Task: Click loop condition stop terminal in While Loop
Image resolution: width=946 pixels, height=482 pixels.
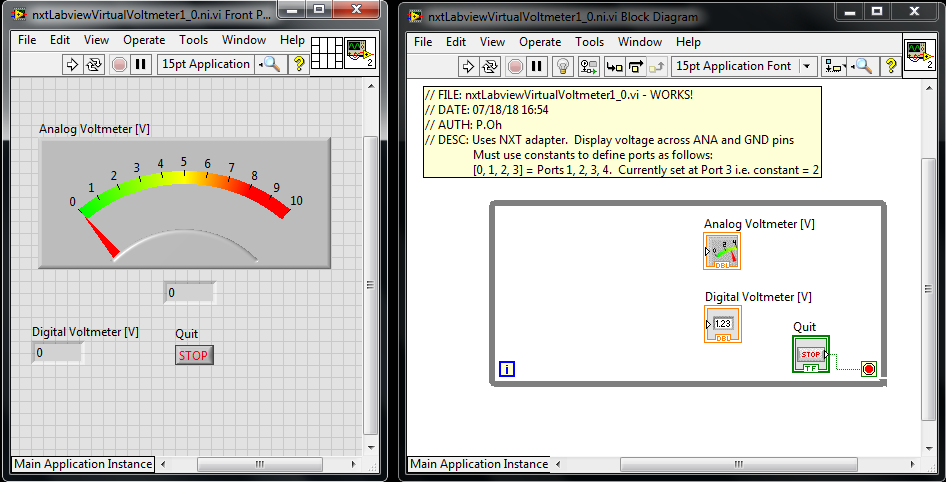Action: tap(869, 369)
